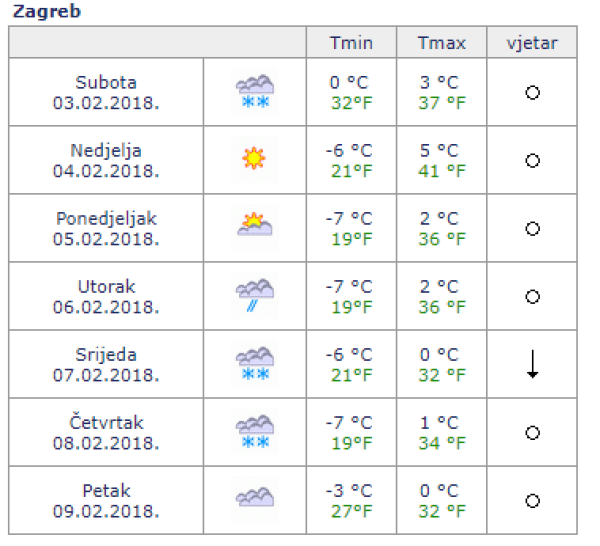The image size is (600, 546).
Task: Click Nedjelja maximum temperature 5 °C
Action: 440,150
